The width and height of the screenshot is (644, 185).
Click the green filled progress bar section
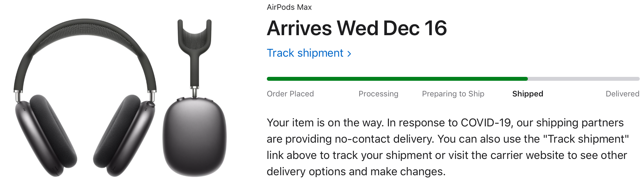[x=397, y=79]
